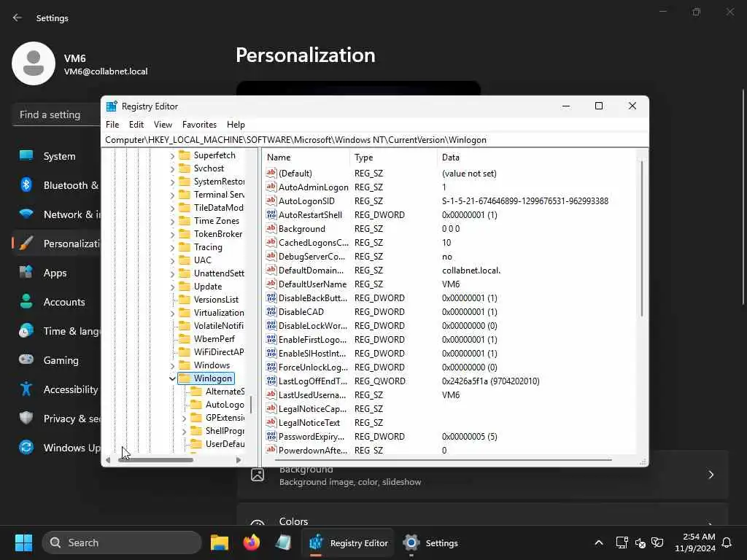Click the Find a setting search field
The image size is (747, 560).
pyautogui.click(x=56, y=114)
